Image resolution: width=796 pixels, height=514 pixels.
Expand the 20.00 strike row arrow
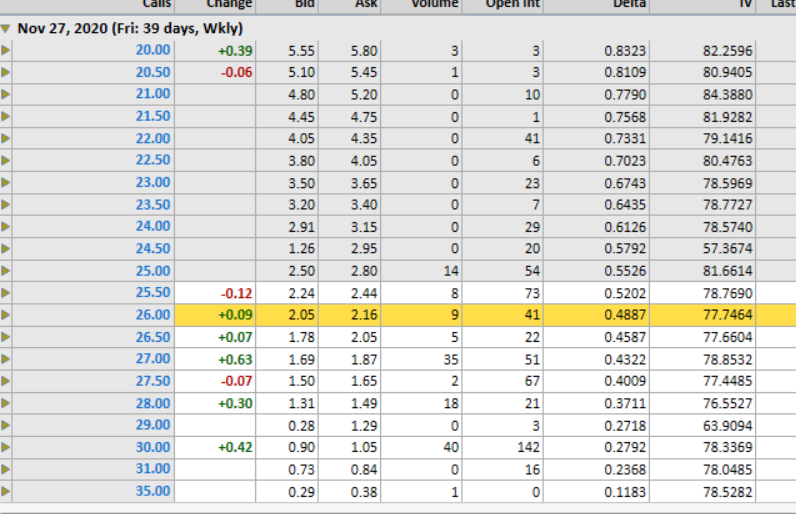(x=6, y=50)
